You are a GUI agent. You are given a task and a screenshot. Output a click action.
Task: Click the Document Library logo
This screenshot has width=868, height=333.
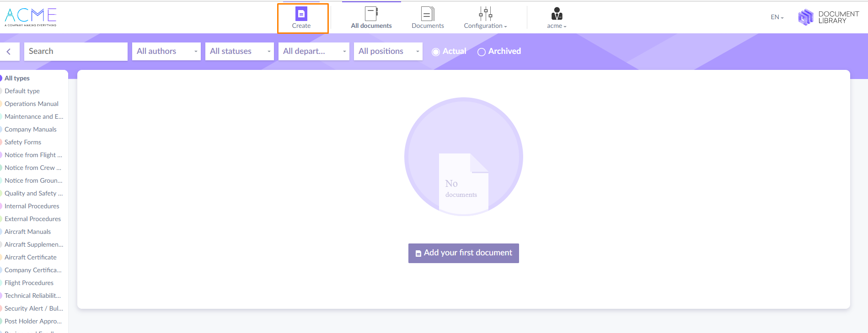coord(828,17)
